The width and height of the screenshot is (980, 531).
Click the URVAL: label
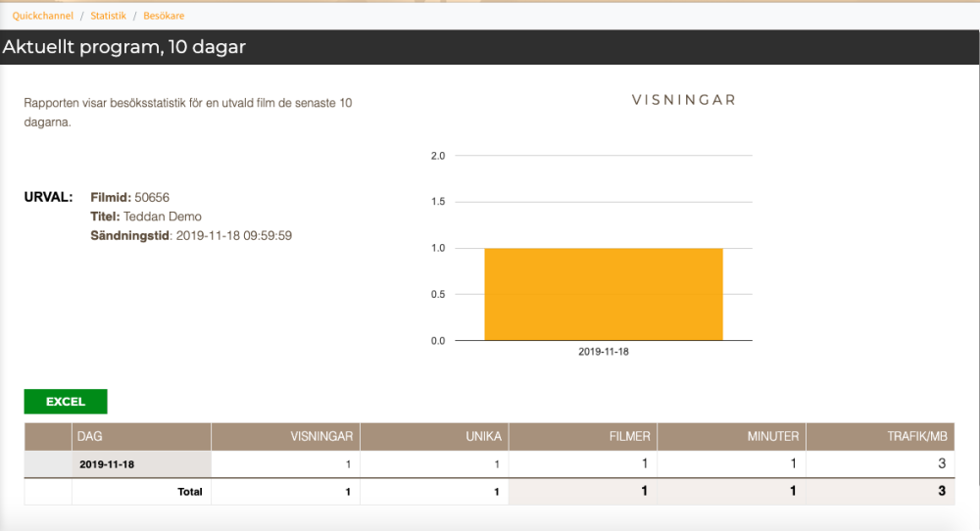click(x=49, y=197)
